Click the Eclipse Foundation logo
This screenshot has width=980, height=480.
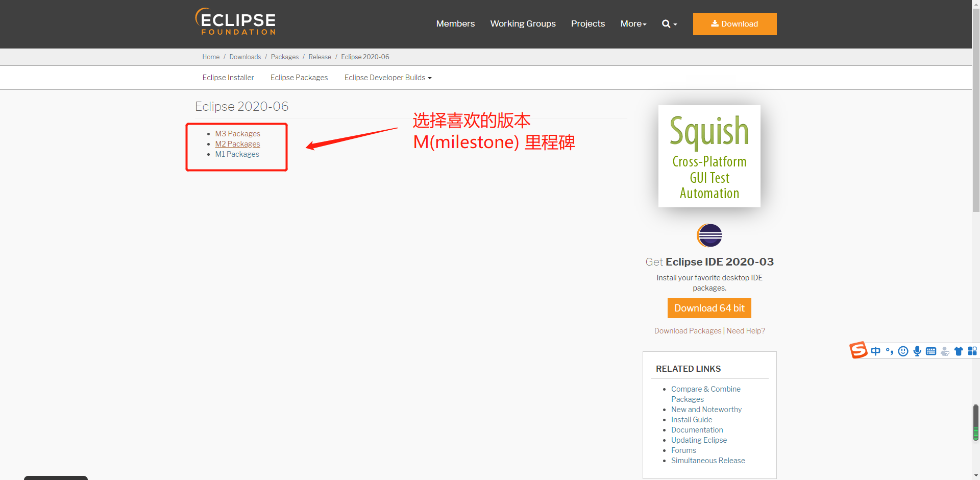[x=235, y=21]
